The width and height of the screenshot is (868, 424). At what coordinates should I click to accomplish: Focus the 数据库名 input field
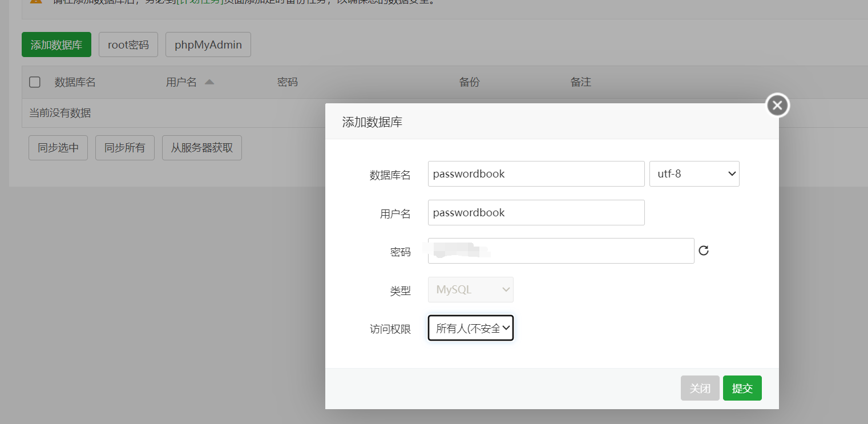(x=536, y=174)
